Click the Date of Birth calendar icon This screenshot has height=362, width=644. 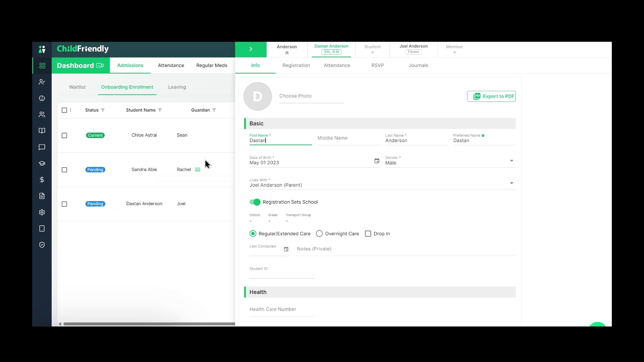(x=377, y=161)
